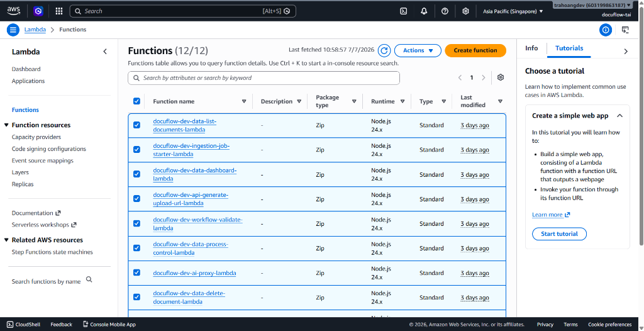Viewport: 644px width, 331px height.
Task: Click the Amazon Q icon in the search bar
Action: [x=287, y=11]
